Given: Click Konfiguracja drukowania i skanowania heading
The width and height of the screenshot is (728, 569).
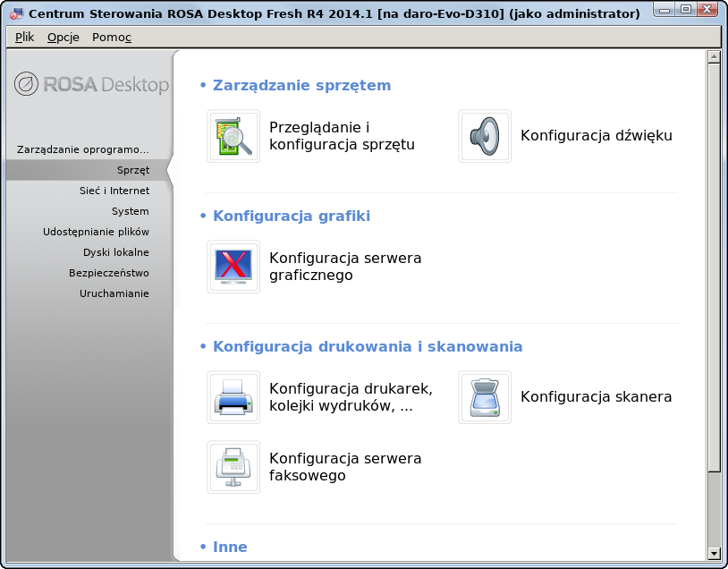Looking at the screenshot, I should click(x=368, y=346).
